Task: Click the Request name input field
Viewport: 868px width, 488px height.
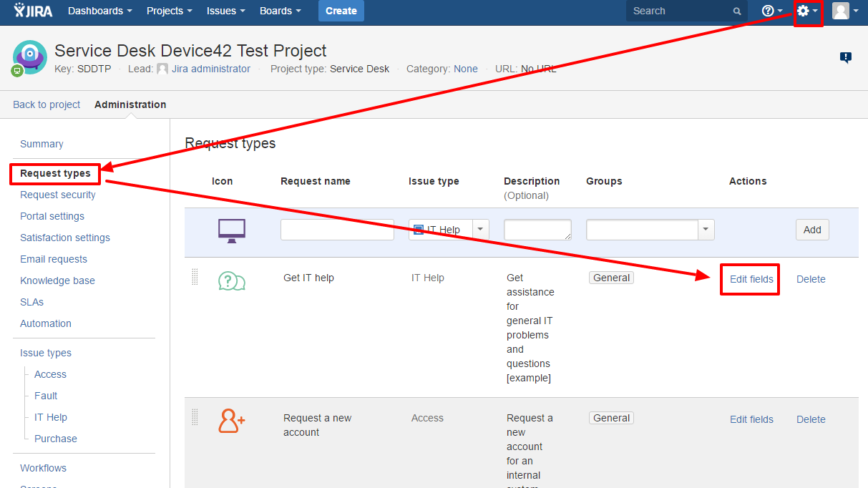Action: [x=337, y=230]
